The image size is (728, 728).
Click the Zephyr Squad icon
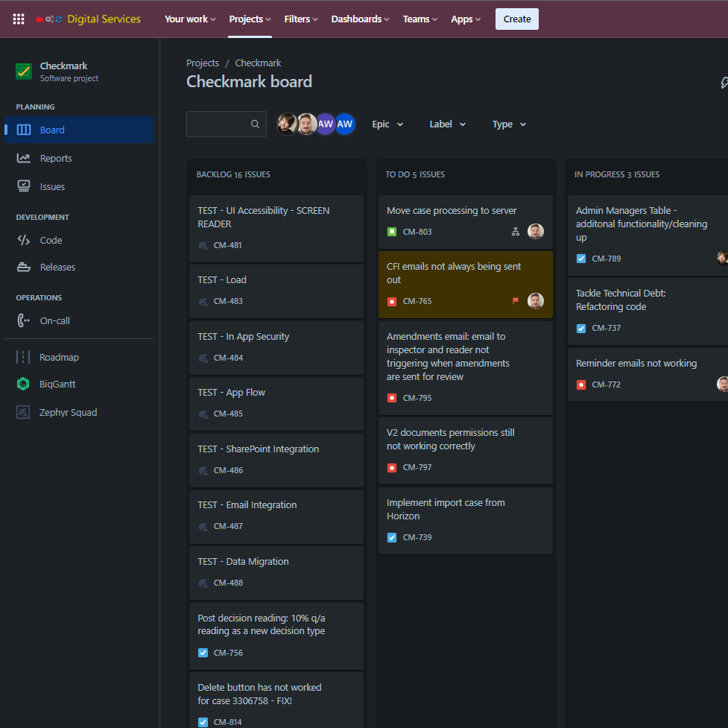23,412
